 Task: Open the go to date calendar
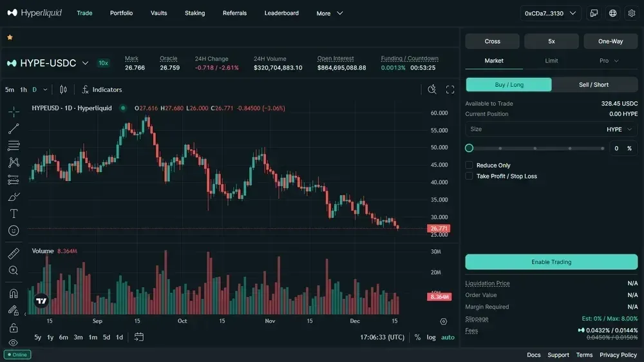pos(139,337)
